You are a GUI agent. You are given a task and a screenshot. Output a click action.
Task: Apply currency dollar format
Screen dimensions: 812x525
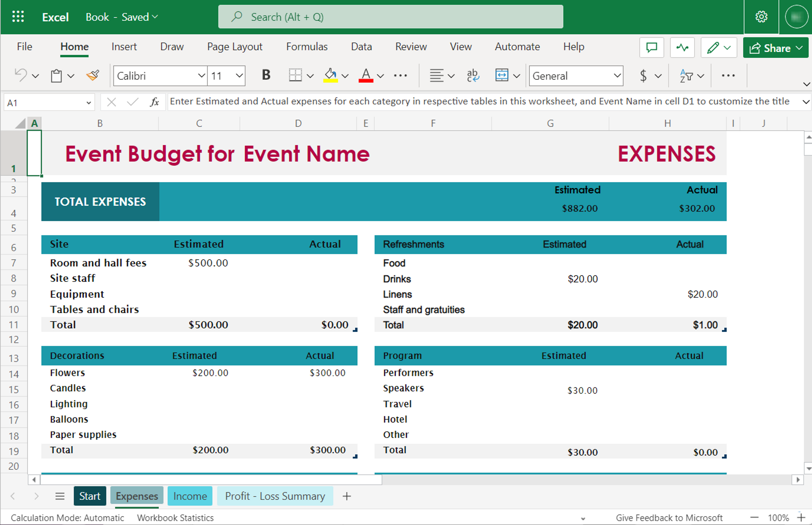click(x=643, y=75)
